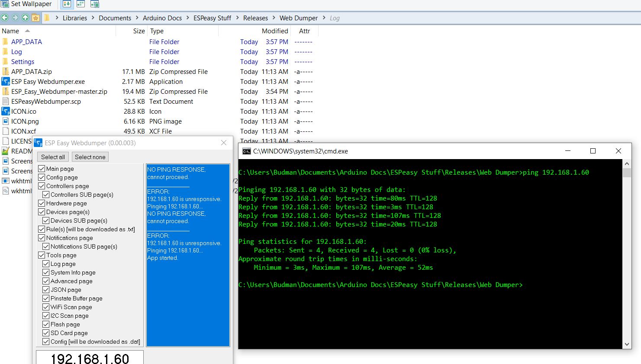The image size is (641, 364).
Task: Toggle Devices page(s) checkbox
Action: click(42, 212)
